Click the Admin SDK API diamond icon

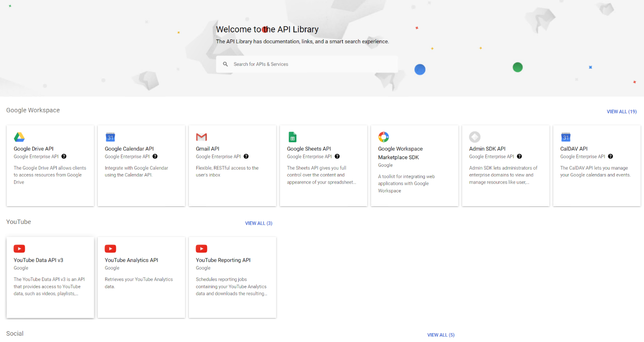coord(474,137)
